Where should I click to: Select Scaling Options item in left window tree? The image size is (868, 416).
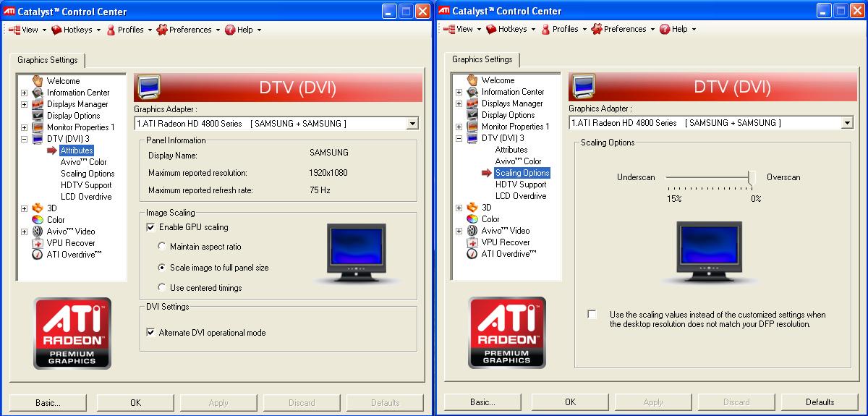point(88,174)
